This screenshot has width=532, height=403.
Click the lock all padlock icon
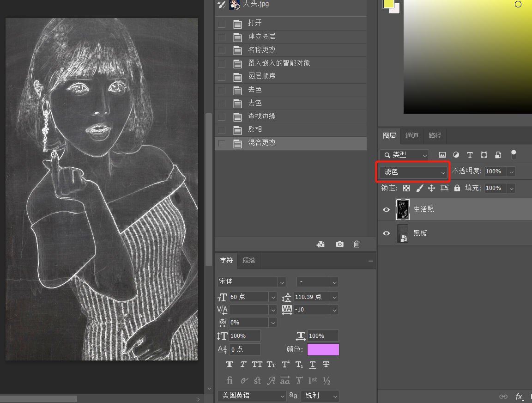[457, 188]
